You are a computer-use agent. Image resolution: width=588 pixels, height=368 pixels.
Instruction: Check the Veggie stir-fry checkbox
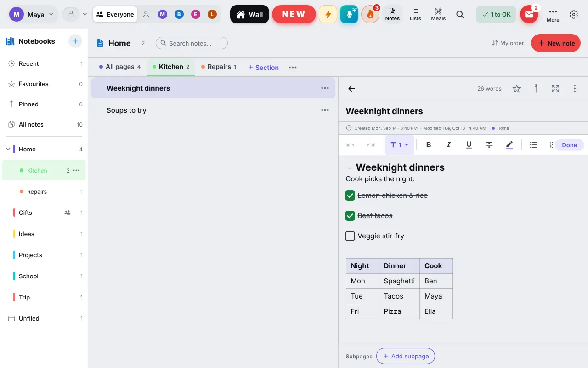pyautogui.click(x=350, y=236)
